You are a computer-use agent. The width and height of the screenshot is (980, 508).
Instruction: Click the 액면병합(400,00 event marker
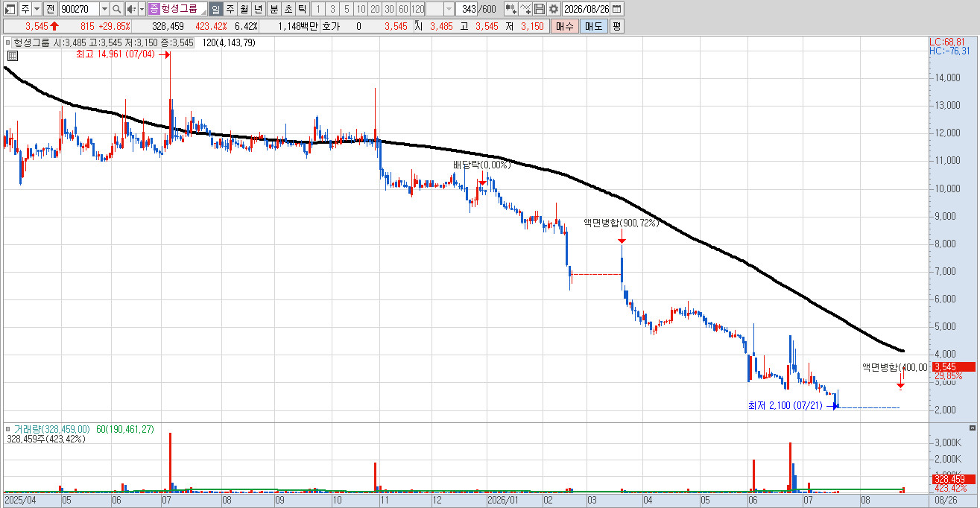click(895, 367)
